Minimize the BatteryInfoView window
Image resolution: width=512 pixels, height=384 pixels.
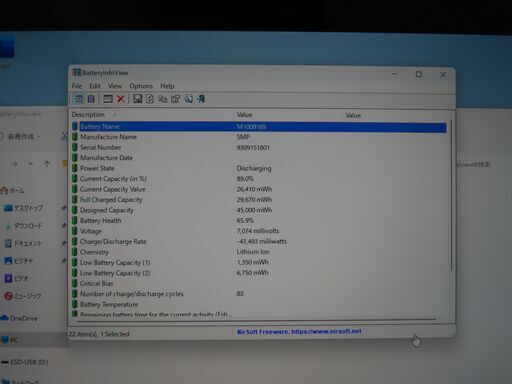pyautogui.click(x=395, y=74)
